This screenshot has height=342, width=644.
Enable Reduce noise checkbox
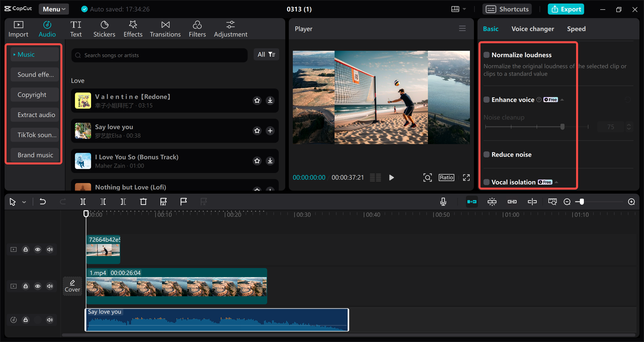487,154
